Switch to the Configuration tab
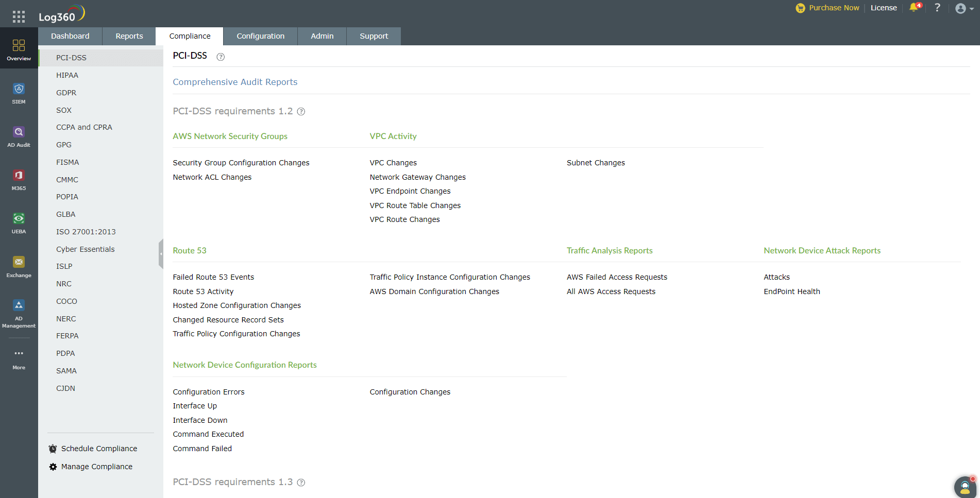The image size is (980, 498). 260,36
